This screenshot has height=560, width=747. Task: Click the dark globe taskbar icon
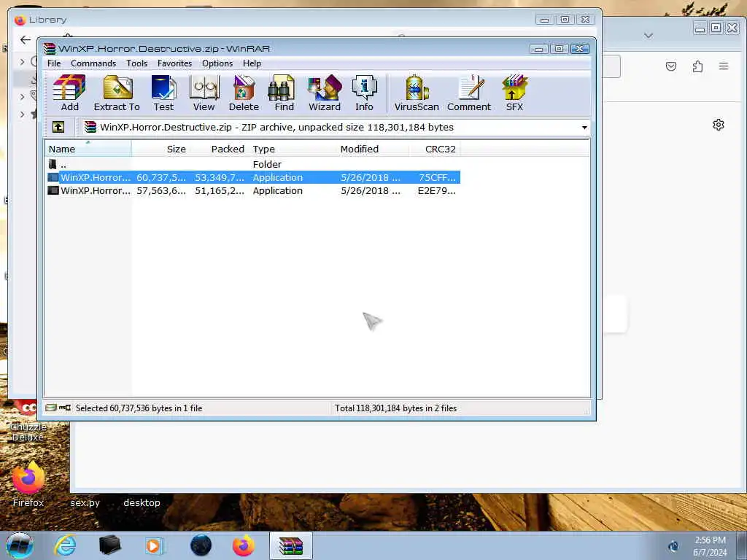coord(201,545)
